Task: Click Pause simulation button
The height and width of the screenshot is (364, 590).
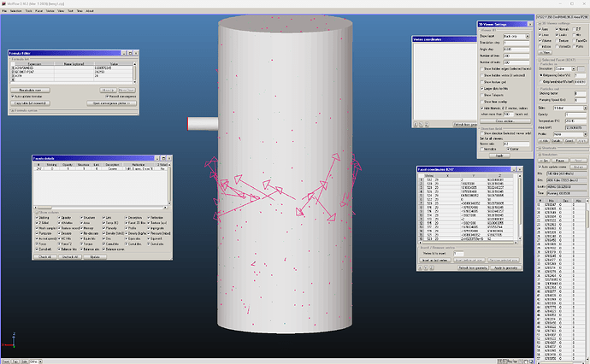Action: [560, 161]
